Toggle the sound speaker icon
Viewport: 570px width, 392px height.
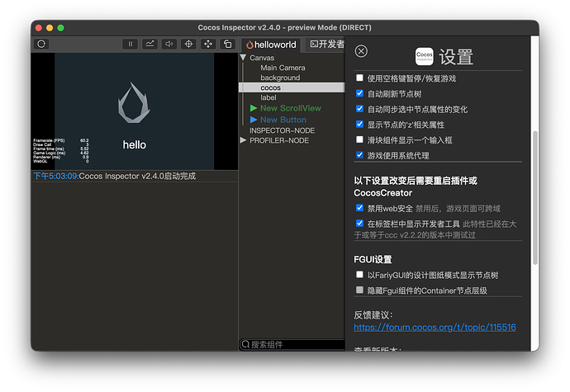(169, 44)
